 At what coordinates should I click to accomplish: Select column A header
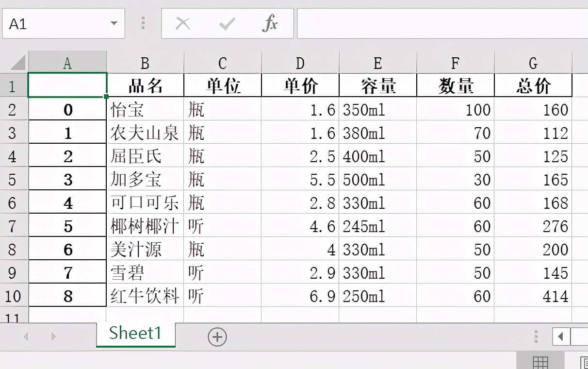tap(67, 62)
